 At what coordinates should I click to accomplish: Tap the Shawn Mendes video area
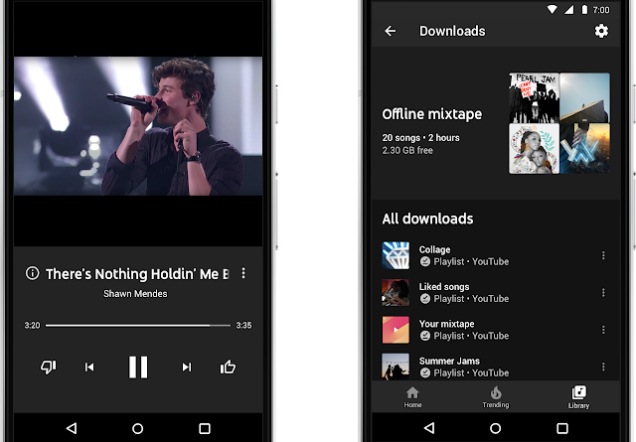point(138,126)
